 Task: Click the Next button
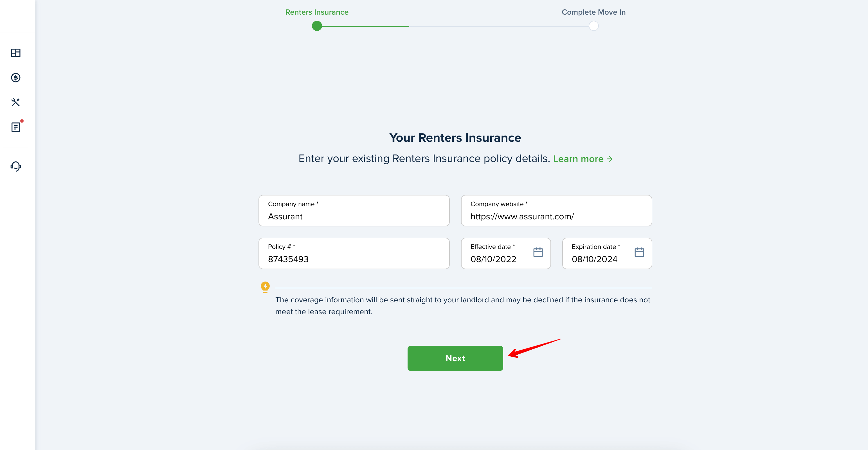tap(455, 358)
